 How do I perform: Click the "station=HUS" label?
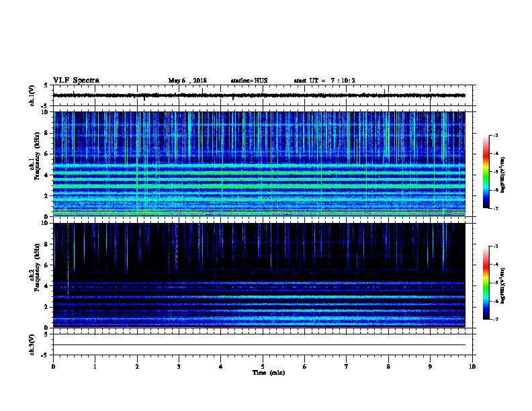point(249,81)
